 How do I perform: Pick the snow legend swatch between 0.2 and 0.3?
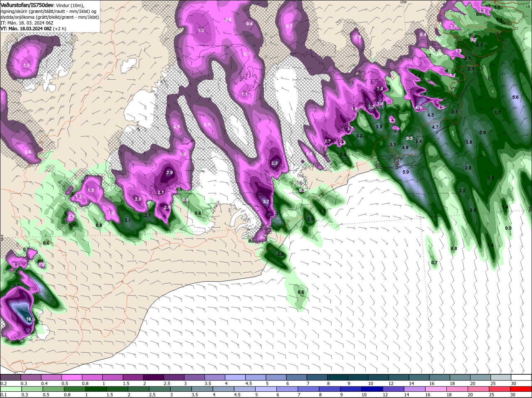pyautogui.click(x=10, y=378)
